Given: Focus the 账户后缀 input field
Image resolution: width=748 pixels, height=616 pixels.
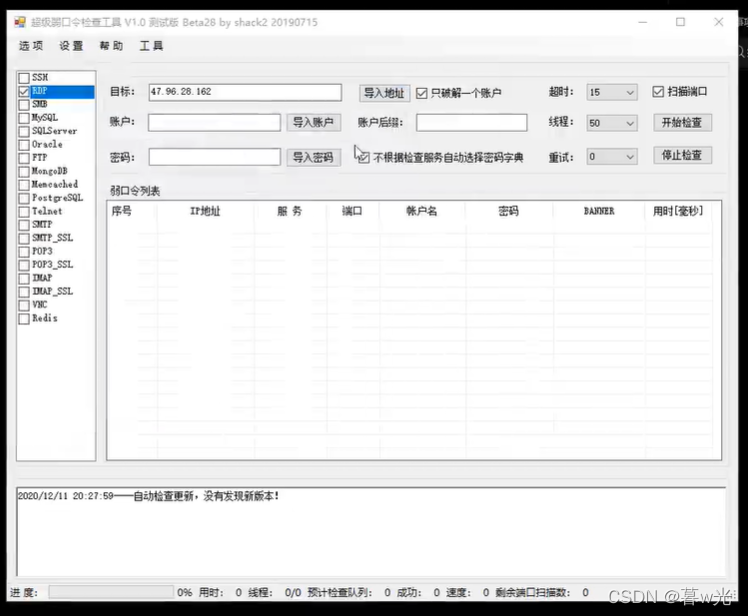Looking at the screenshot, I should tap(471, 123).
